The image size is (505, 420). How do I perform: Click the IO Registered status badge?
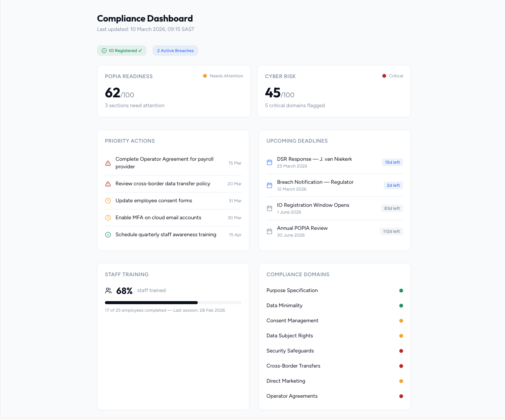point(122,51)
